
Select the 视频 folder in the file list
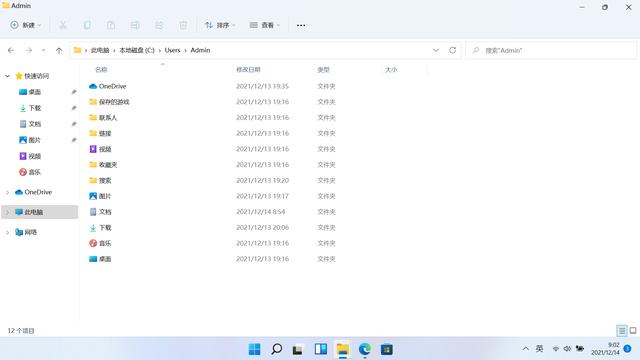105,149
